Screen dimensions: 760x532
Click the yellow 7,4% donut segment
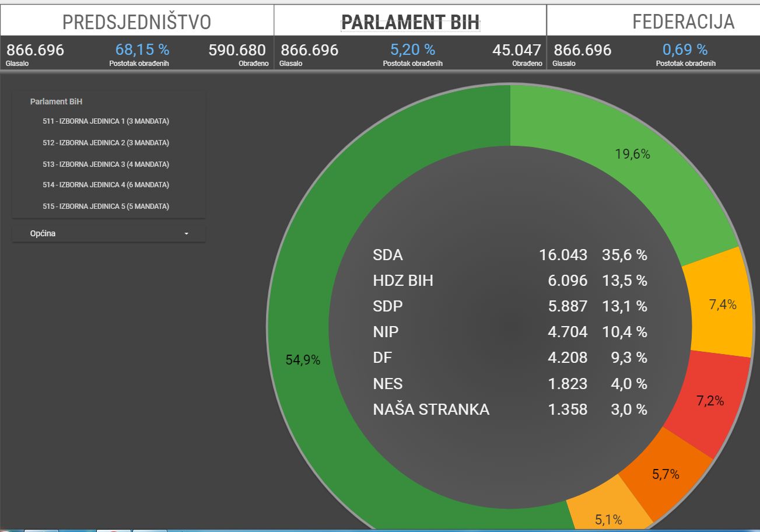point(722,304)
